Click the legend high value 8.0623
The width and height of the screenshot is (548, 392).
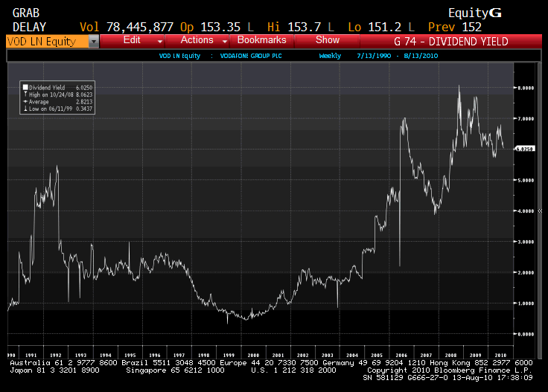tap(84, 94)
